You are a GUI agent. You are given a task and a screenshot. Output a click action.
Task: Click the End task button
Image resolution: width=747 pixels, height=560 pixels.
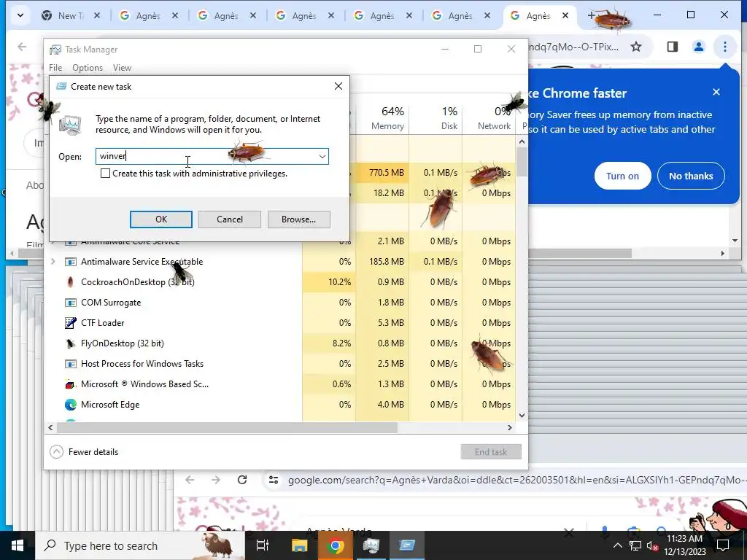491,452
